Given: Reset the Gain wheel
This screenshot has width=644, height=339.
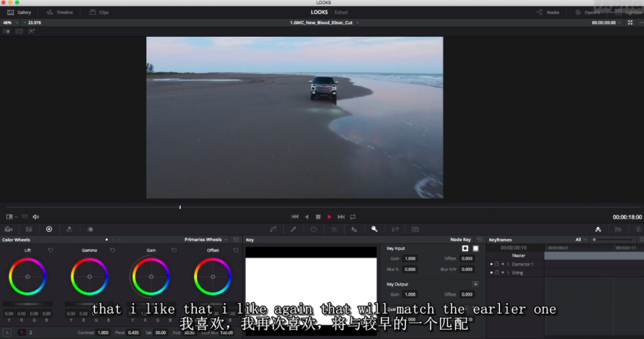Looking at the screenshot, I should click(x=174, y=250).
